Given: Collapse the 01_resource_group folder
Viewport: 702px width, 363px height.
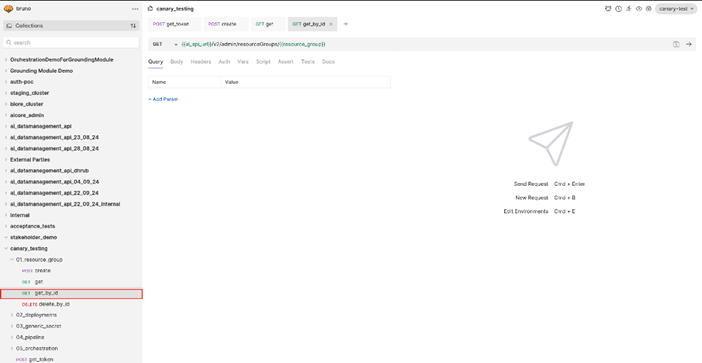Looking at the screenshot, I should pyautogui.click(x=12, y=260).
